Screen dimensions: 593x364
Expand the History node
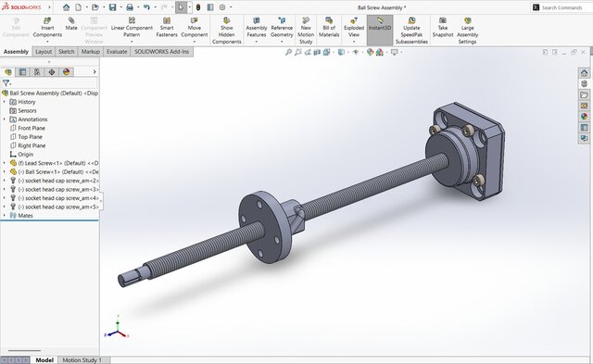pyautogui.click(x=4, y=102)
